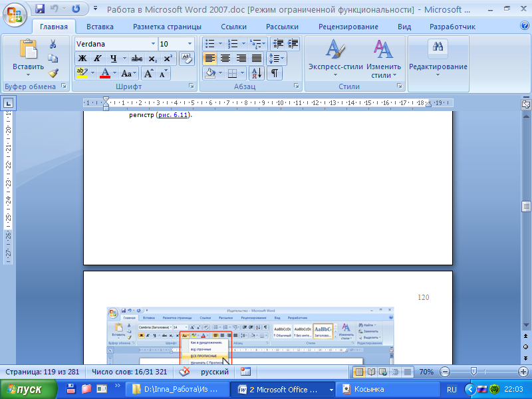Cut selection with the scissors icon
This screenshot has width=532, height=399.
pos(53,44)
